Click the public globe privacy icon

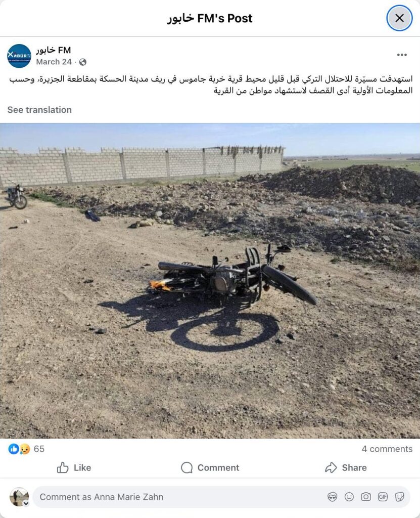(x=83, y=62)
